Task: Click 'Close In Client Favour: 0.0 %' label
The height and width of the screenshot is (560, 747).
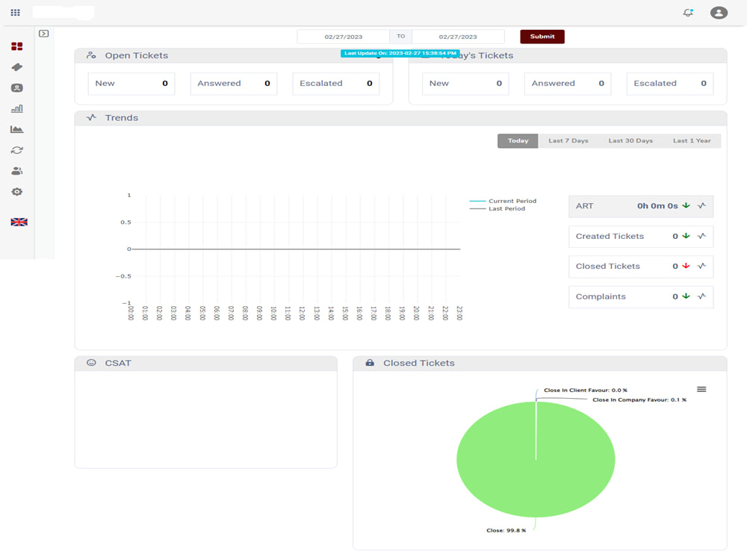Action: tap(586, 390)
